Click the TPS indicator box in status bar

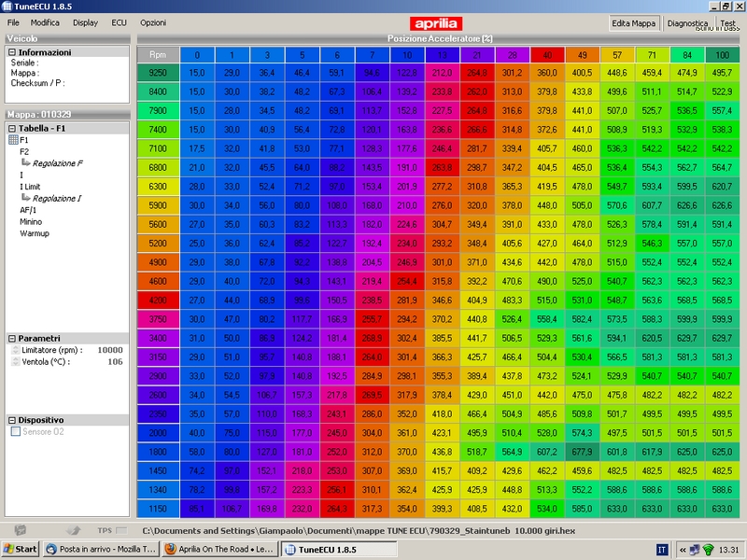[x=122, y=530]
